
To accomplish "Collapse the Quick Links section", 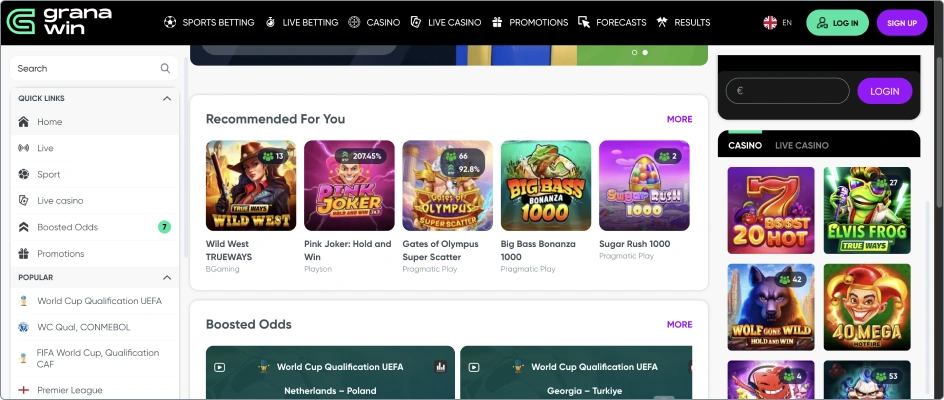I will click(167, 99).
